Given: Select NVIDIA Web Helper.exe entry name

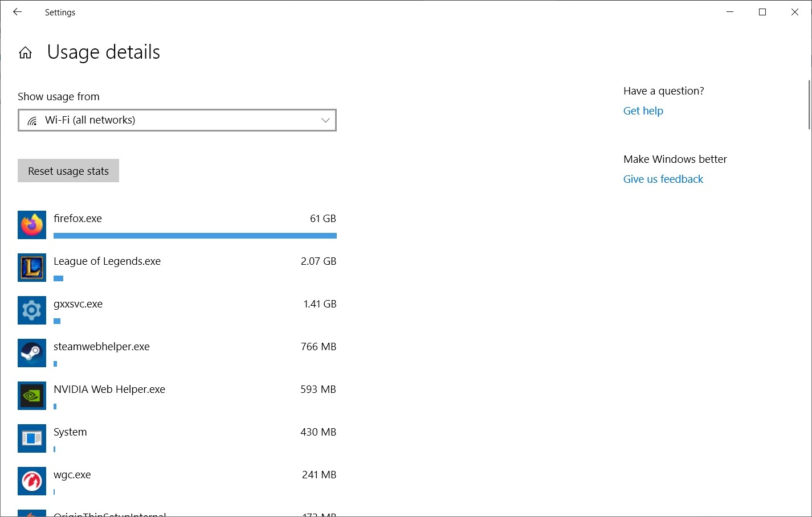Looking at the screenshot, I should click(x=109, y=389).
